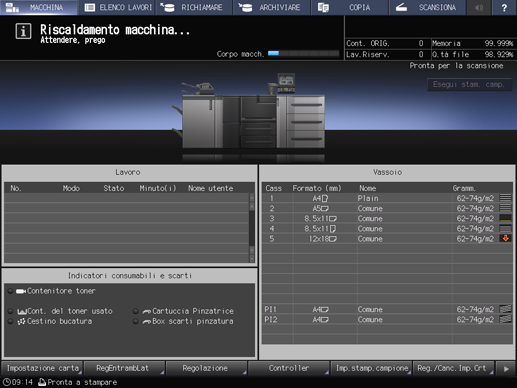This screenshot has height=388, width=517.
Task: Click the clock icon in status bar
Action: coord(6,382)
